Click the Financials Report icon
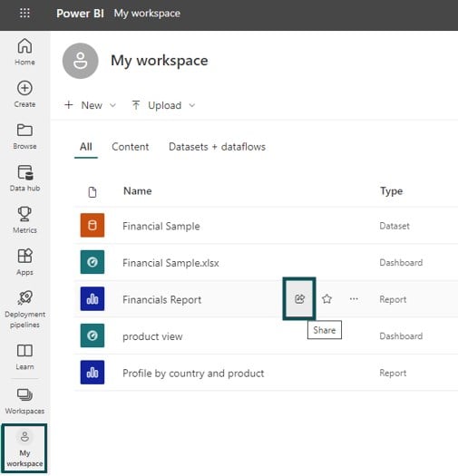This screenshot has width=458, height=476. [93, 298]
